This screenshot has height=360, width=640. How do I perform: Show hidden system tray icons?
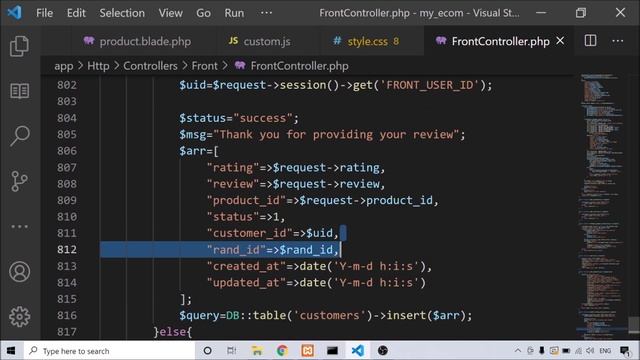pyautogui.click(x=518, y=351)
